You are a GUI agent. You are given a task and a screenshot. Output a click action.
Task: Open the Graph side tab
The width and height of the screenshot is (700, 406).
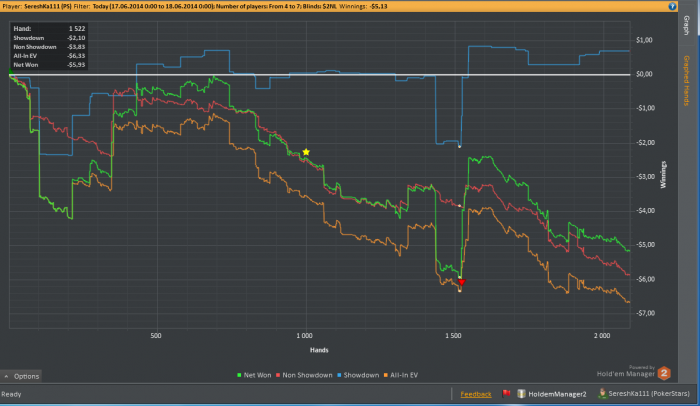tap(687, 25)
